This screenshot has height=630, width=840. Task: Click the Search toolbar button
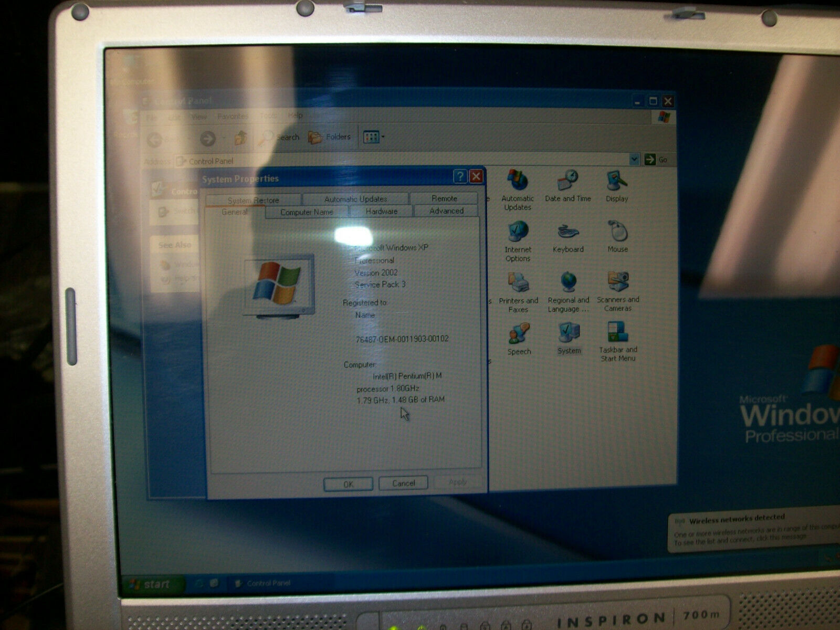click(279, 138)
